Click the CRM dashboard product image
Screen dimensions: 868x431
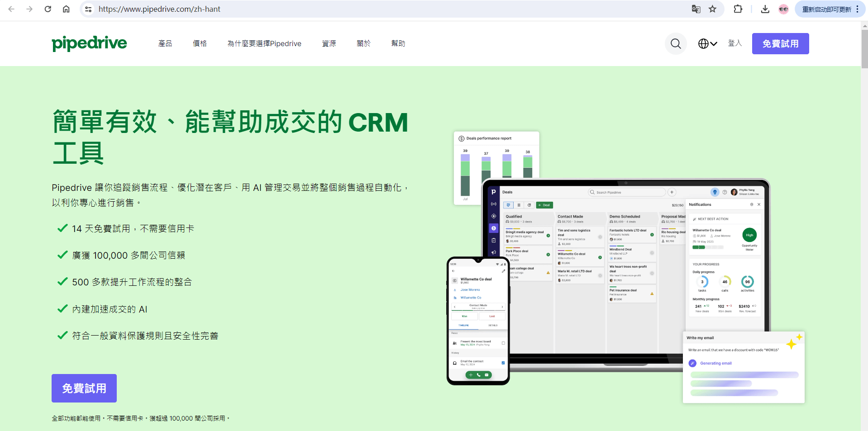(625, 271)
